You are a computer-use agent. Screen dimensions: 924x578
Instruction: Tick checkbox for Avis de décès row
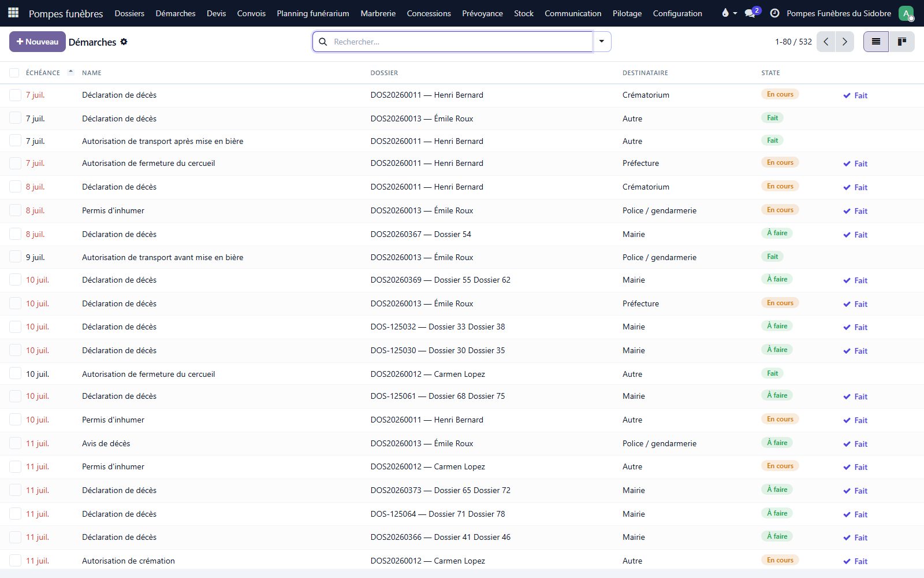coord(16,443)
